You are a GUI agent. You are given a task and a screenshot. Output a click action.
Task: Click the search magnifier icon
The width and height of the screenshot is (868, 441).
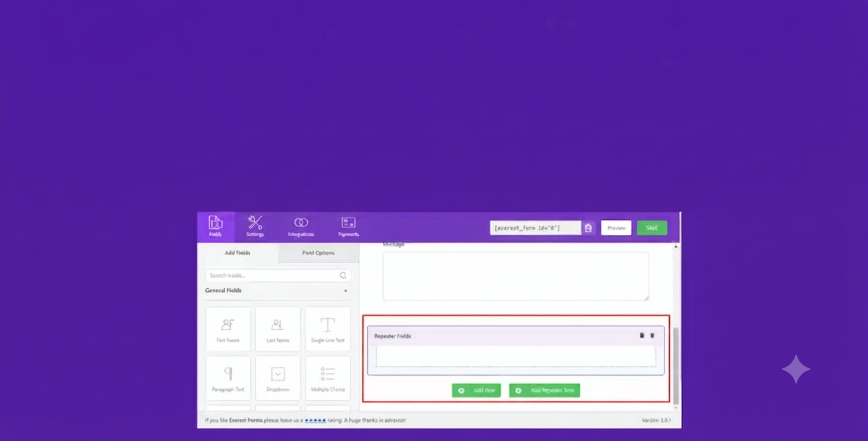(343, 276)
